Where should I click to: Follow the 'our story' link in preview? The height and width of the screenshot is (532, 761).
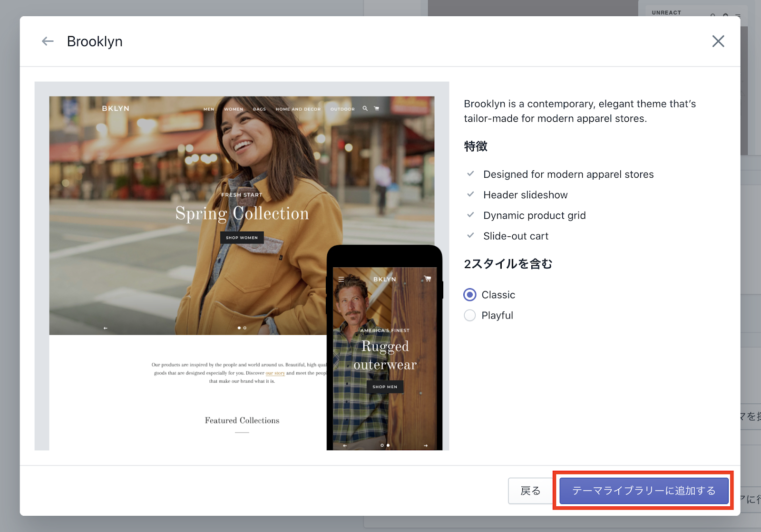coord(275,373)
